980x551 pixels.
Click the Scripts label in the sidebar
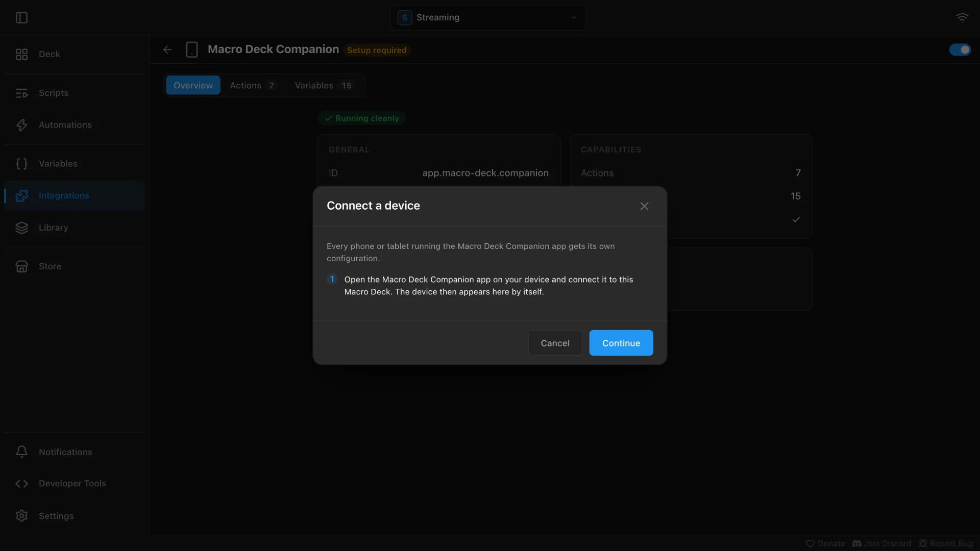pyautogui.click(x=54, y=93)
